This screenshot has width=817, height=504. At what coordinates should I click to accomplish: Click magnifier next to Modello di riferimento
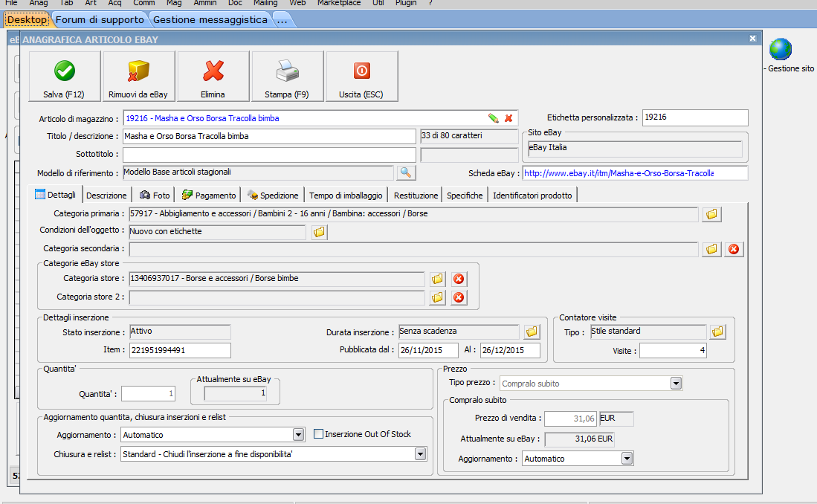(x=406, y=172)
